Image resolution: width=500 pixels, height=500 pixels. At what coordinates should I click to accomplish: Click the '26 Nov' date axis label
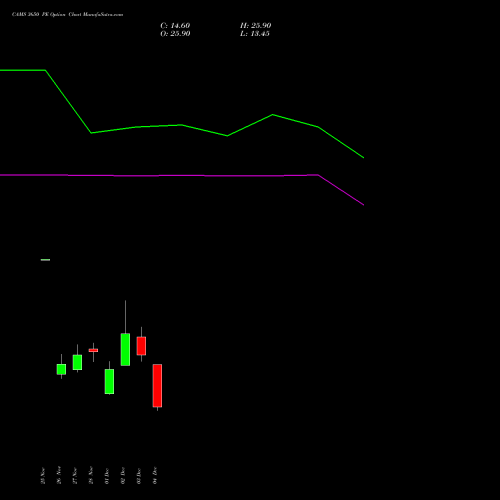(59, 475)
